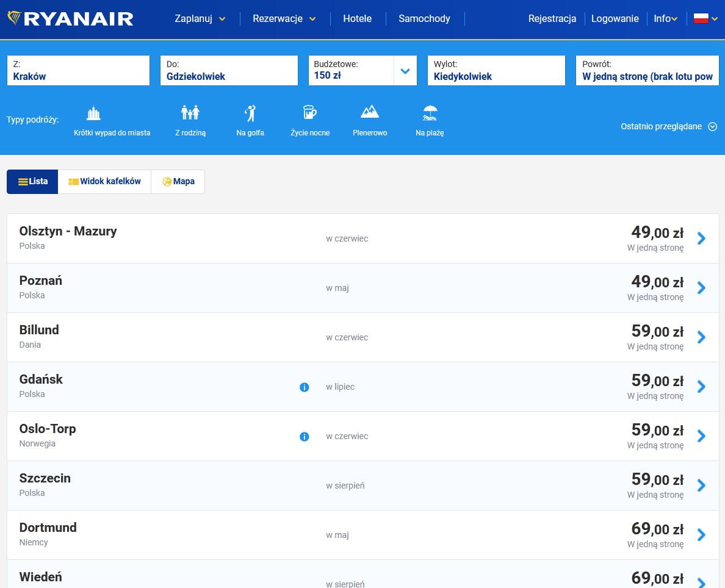Select the city break trip type icon
The image size is (725, 588).
click(x=93, y=113)
